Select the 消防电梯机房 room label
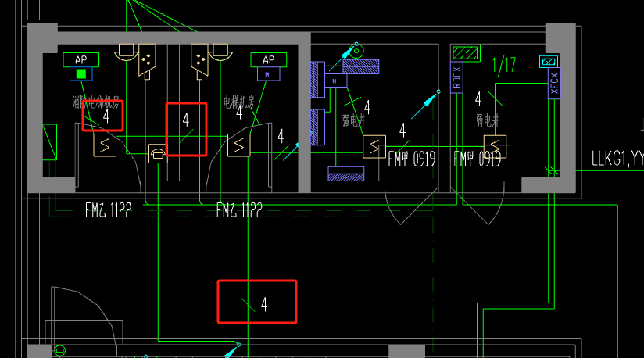 (95, 102)
